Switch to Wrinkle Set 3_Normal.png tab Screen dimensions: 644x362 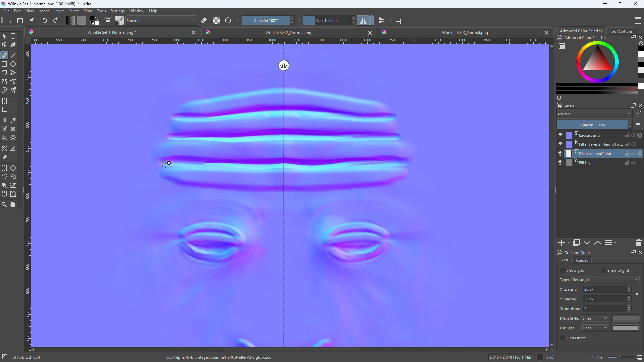(x=465, y=33)
